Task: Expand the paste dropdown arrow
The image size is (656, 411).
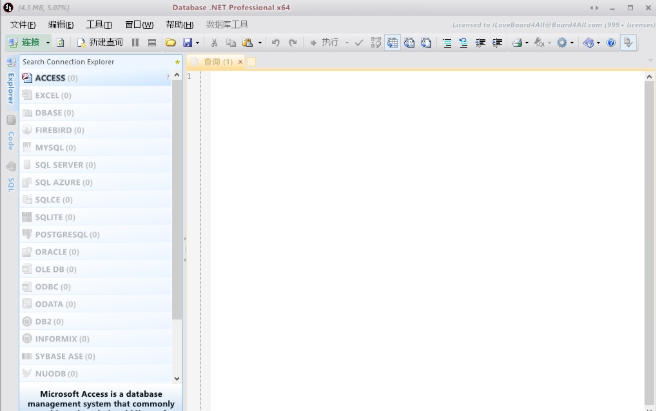Action: (x=260, y=43)
